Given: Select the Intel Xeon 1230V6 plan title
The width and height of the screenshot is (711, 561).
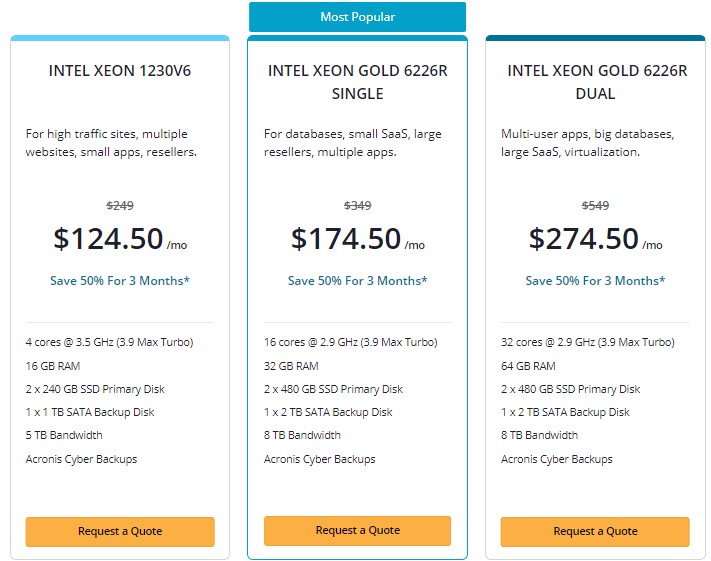Looking at the screenshot, I should click(120, 71).
